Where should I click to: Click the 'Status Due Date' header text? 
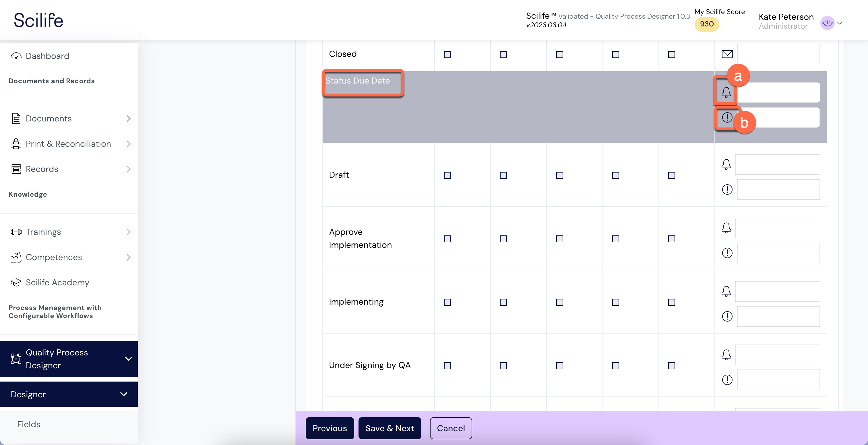point(358,81)
